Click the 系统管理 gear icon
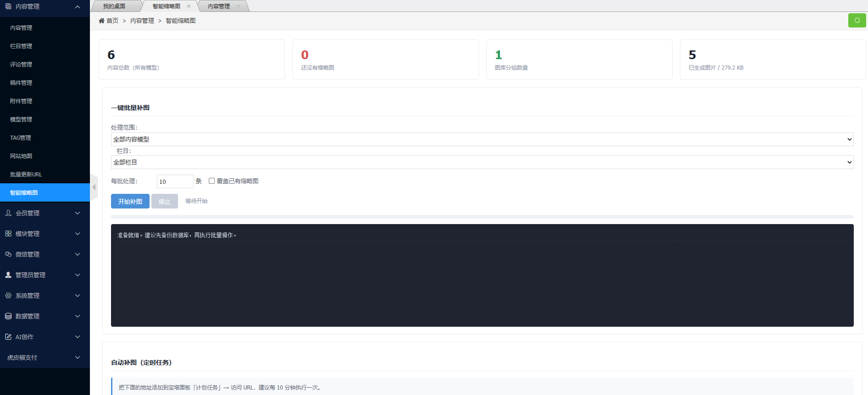 (8, 296)
